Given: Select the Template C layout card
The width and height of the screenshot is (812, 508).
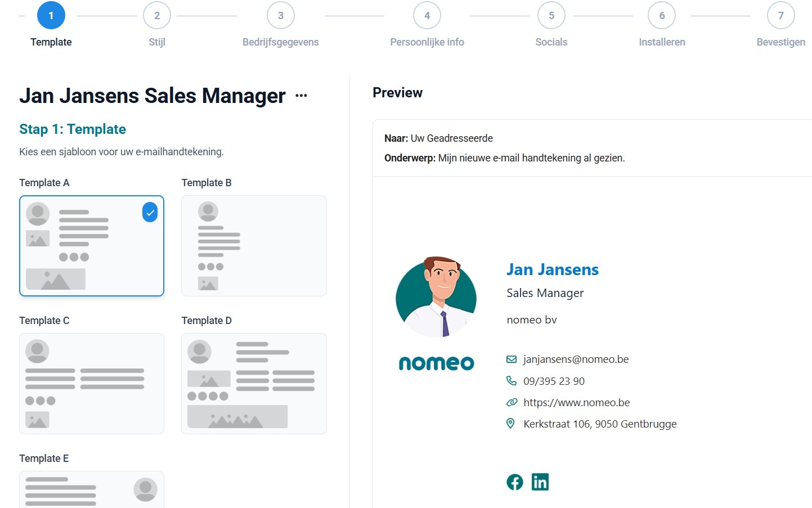Looking at the screenshot, I should [x=92, y=384].
